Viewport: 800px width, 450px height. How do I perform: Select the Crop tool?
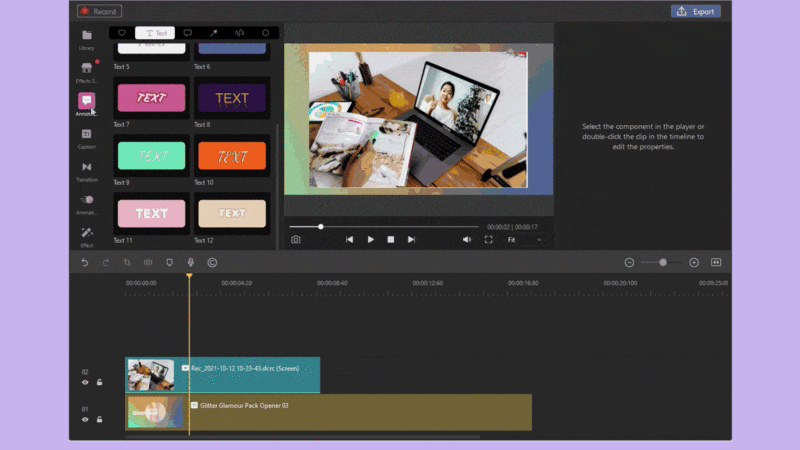click(x=127, y=262)
